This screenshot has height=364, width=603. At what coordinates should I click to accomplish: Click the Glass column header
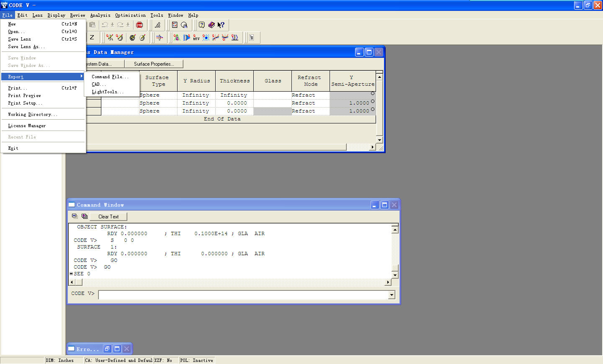click(x=273, y=81)
